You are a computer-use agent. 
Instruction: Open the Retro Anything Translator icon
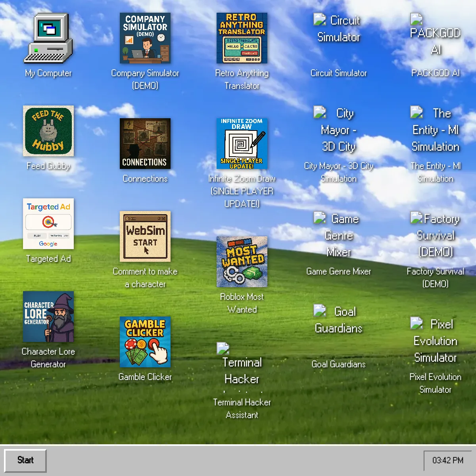click(242, 38)
